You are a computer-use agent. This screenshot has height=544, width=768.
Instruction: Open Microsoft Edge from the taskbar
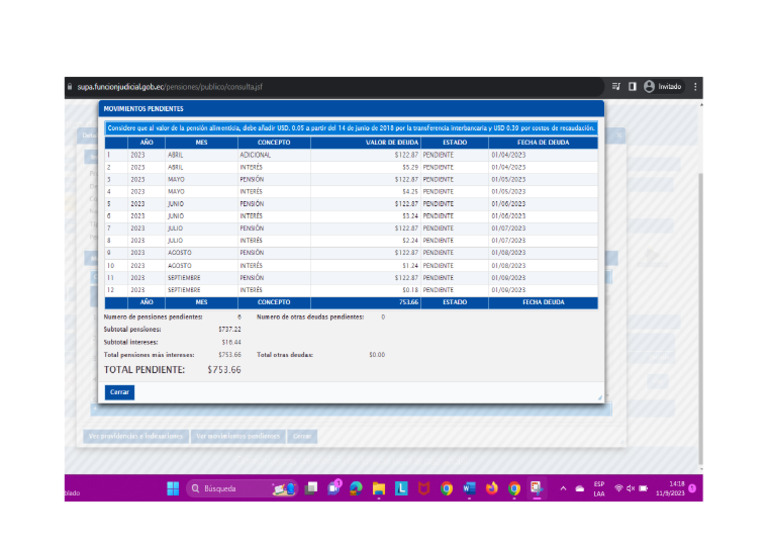coord(355,488)
